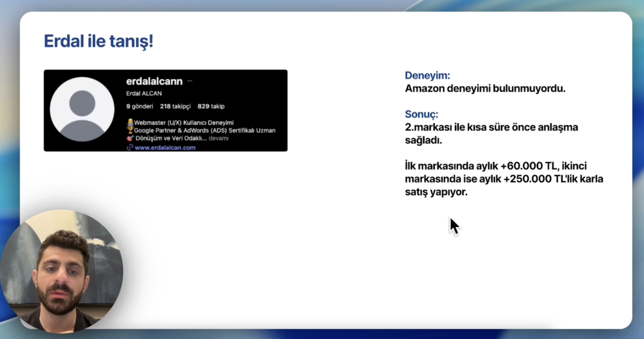Open the '829 takip' following list
The height and width of the screenshot is (339, 644).
click(211, 106)
